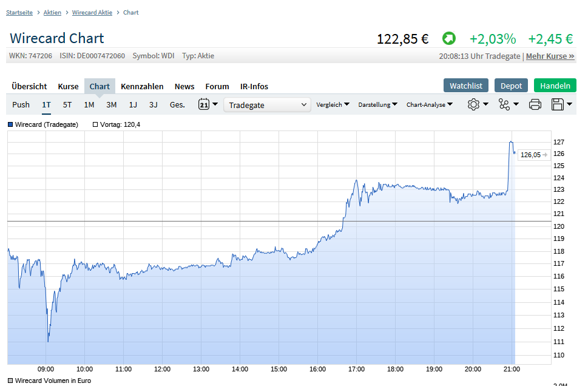Click the Symbol: WDI text
Screen dimensions: 588x386
(154, 56)
